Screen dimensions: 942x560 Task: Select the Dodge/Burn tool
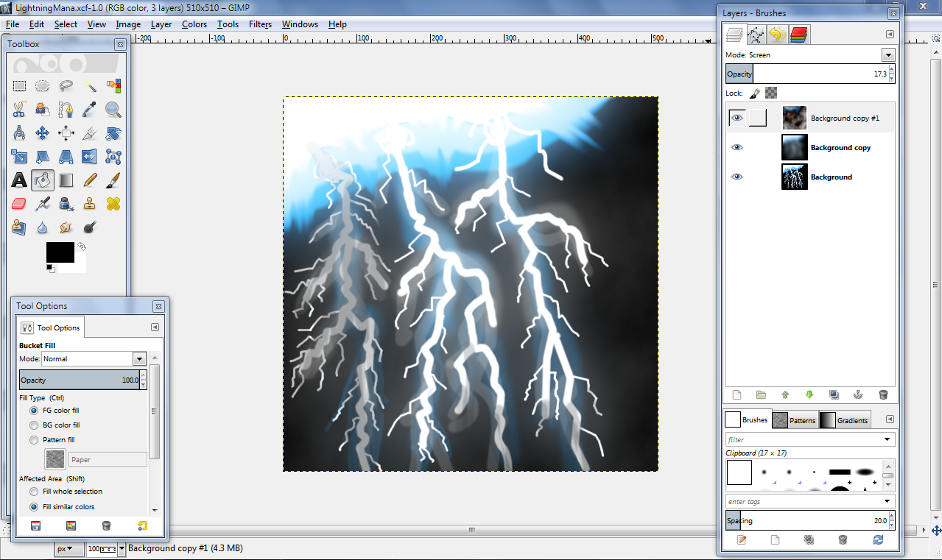[x=90, y=227]
